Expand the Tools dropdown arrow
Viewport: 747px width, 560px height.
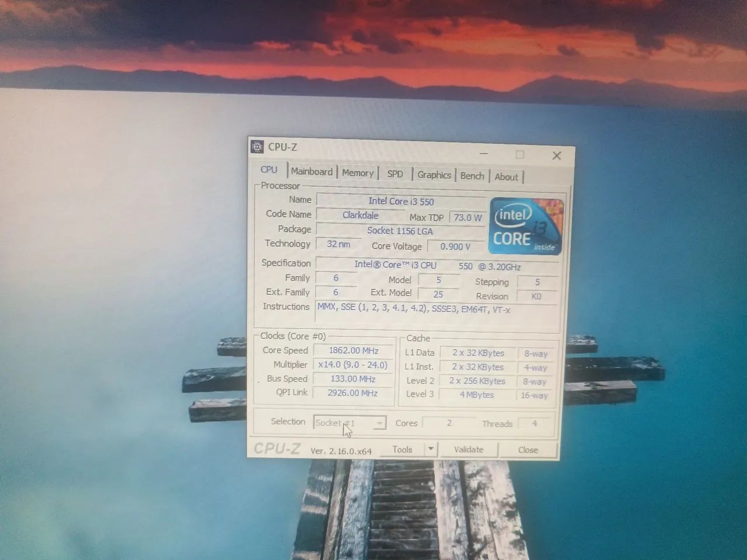click(431, 449)
